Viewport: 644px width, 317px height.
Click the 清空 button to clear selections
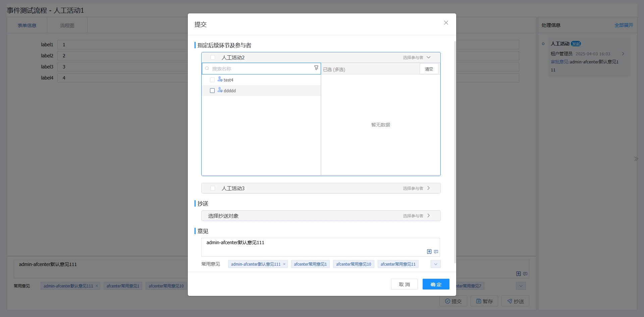pyautogui.click(x=429, y=69)
